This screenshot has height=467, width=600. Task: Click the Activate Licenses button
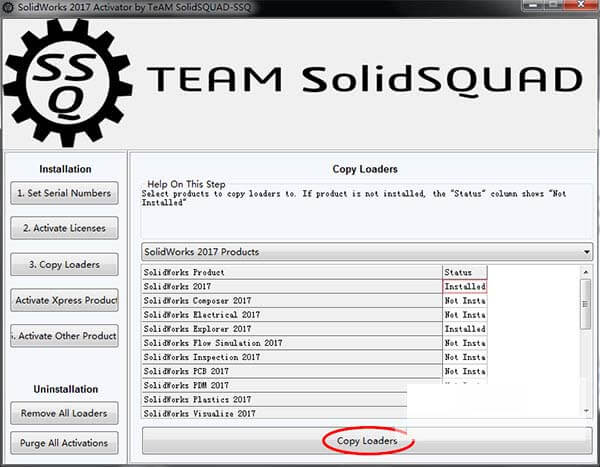click(64, 227)
